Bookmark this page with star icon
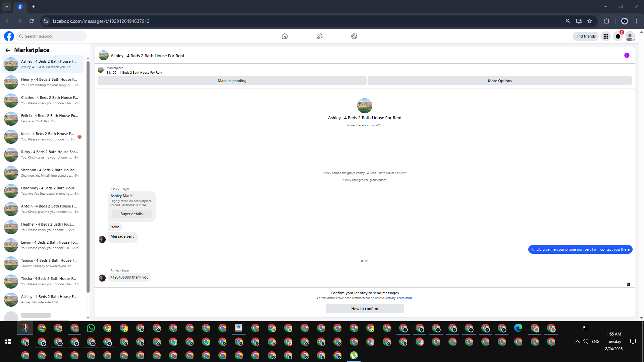644x362 pixels. point(590,21)
